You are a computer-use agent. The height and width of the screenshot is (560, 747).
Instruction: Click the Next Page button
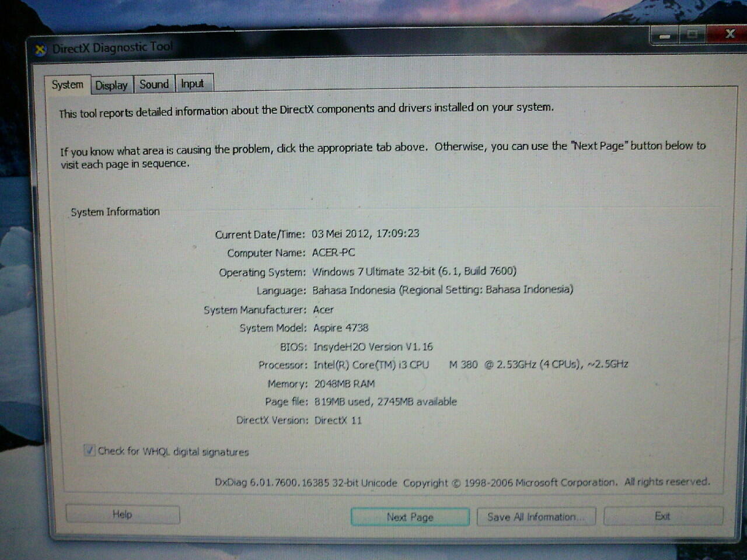pyautogui.click(x=410, y=517)
